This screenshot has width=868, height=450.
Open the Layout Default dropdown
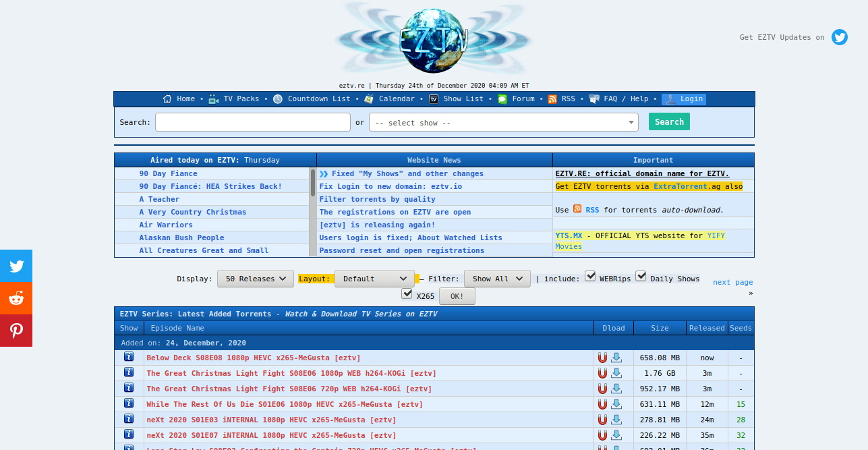375,279
